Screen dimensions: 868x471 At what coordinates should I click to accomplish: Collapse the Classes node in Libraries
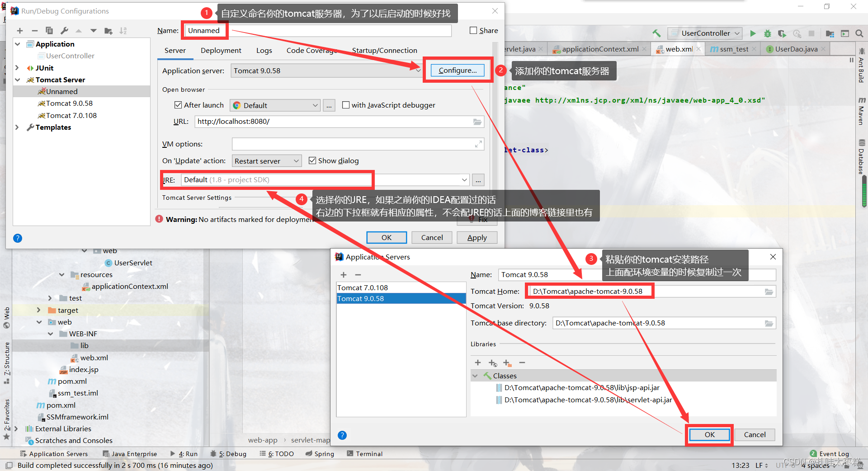pos(475,376)
